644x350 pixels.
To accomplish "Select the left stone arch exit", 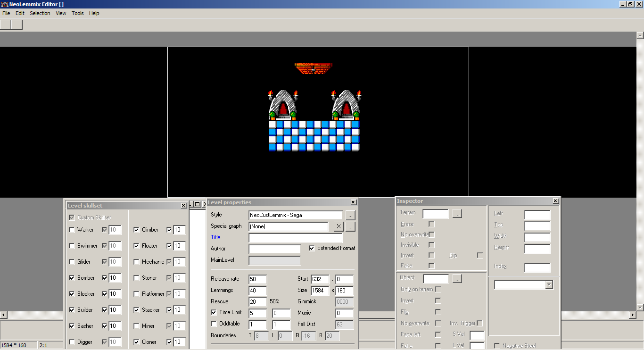I will pos(283,105).
